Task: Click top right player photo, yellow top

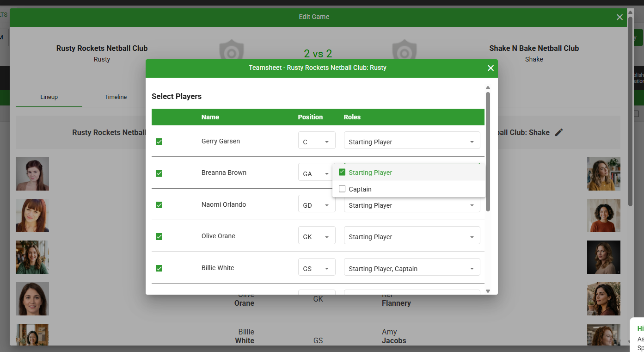Action: (604, 174)
